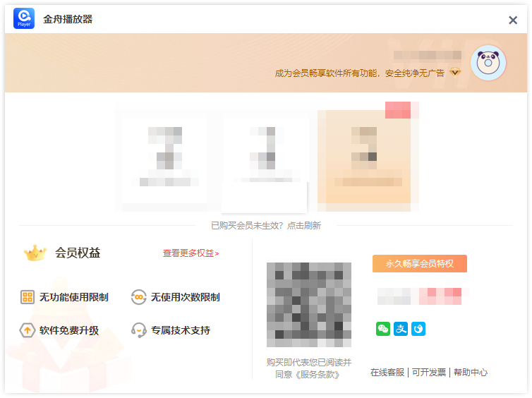Click the 专属技术支持 benefit text

pyautogui.click(x=181, y=330)
